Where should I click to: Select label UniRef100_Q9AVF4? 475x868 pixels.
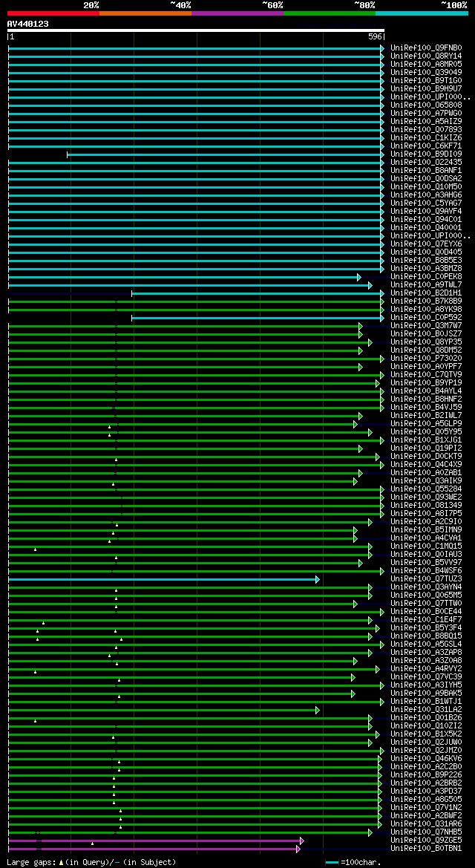coord(426,212)
